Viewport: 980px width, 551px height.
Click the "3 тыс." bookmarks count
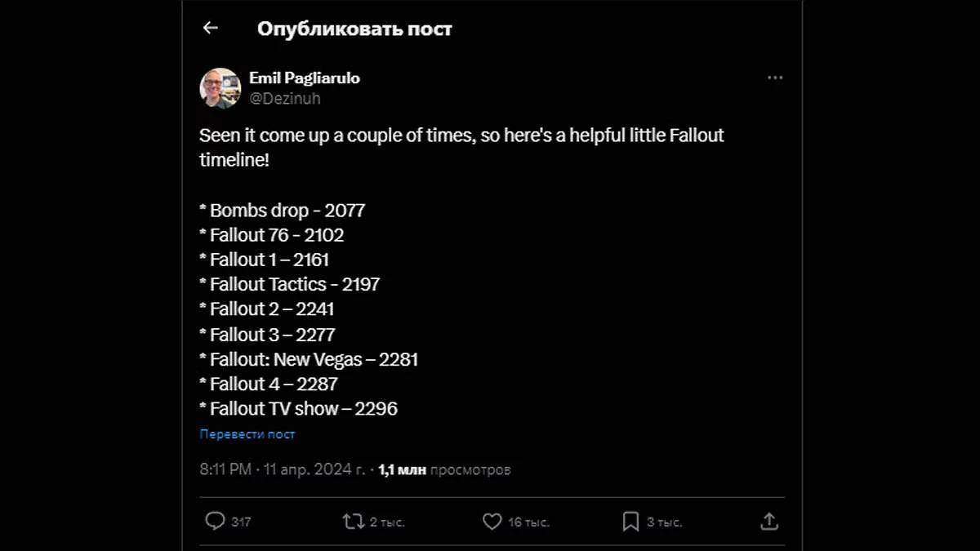tap(664, 522)
